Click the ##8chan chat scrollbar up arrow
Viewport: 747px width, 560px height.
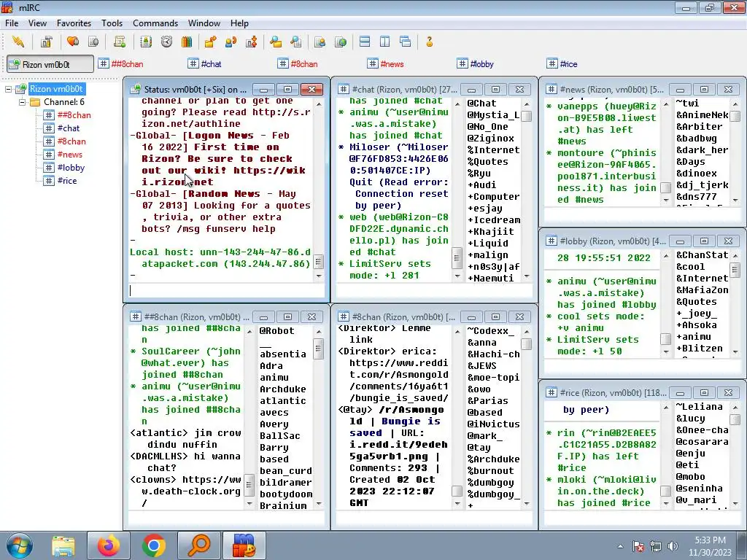(249, 332)
